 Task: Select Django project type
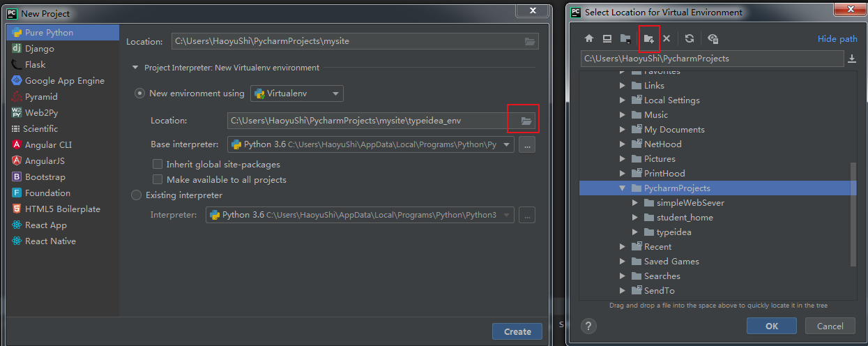coord(63,49)
